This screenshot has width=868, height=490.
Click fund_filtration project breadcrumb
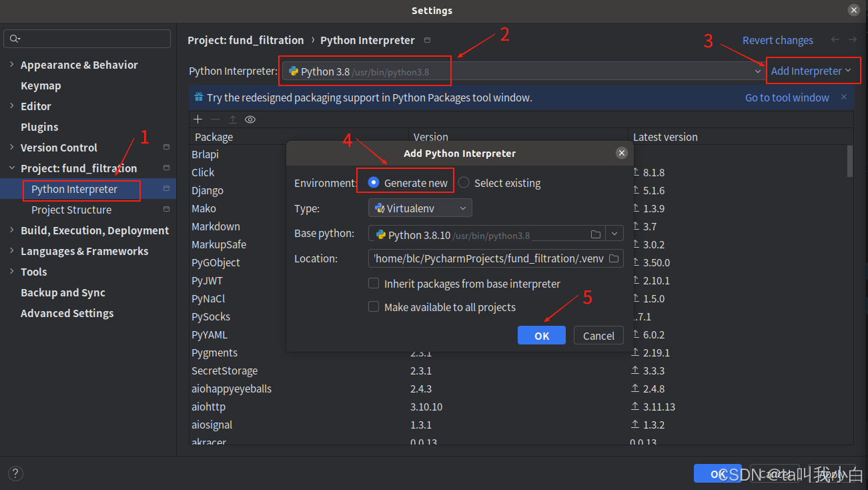click(x=246, y=40)
